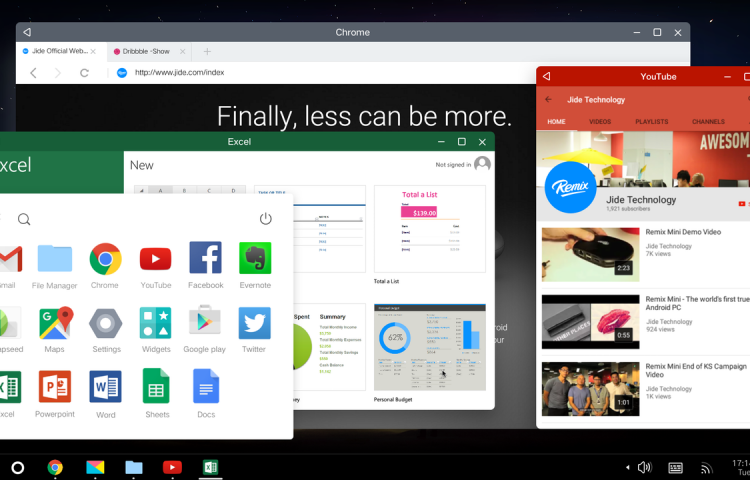Open Powerpoint from the launcher
This screenshot has width=750, height=480.
click(55, 387)
